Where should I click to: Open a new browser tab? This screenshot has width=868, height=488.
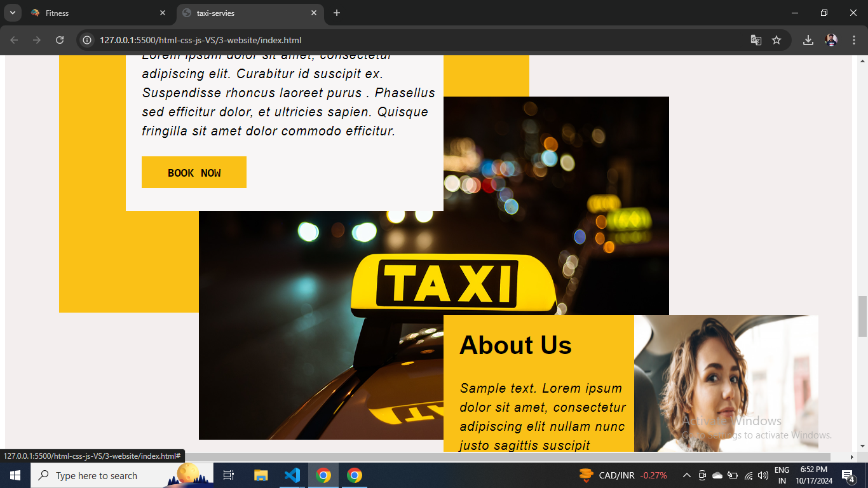[337, 13]
